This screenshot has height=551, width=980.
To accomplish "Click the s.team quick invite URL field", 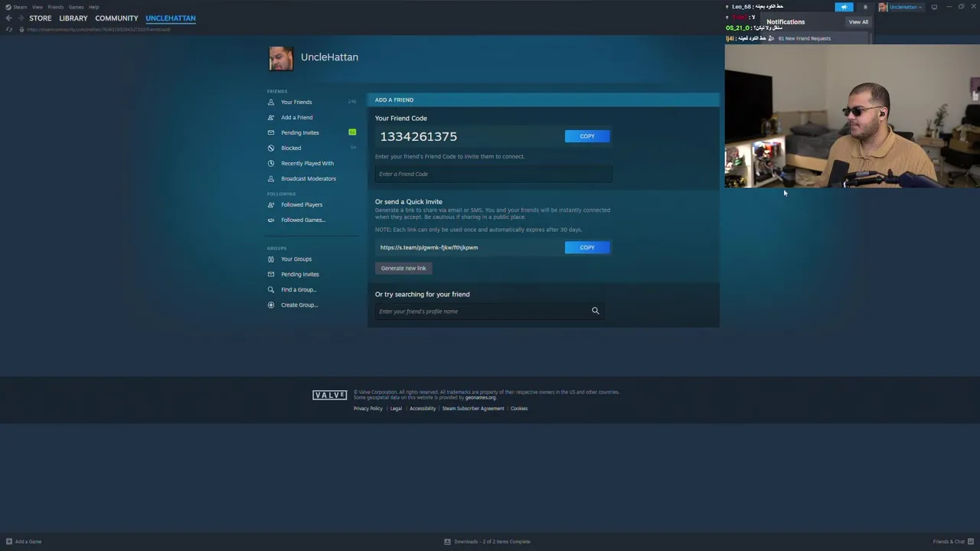I will (x=469, y=247).
